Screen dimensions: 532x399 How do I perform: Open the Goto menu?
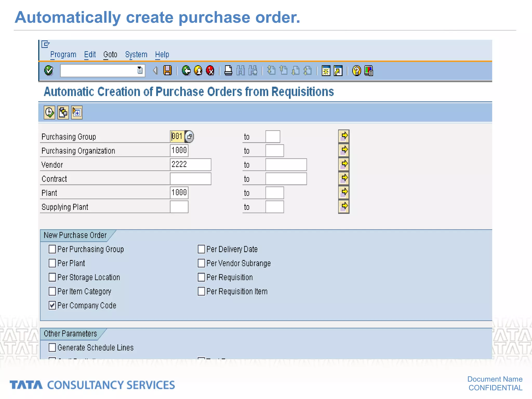(110, 55)
